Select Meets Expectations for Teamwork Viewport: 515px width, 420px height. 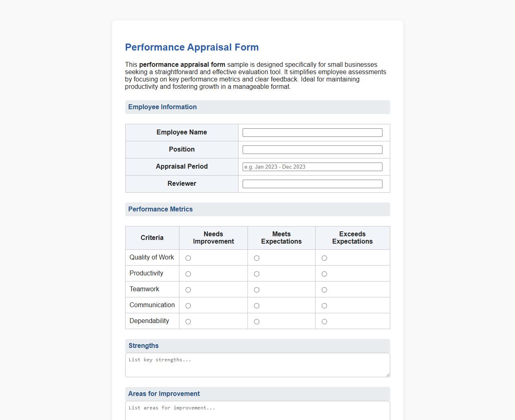click(x=256, y=290)
